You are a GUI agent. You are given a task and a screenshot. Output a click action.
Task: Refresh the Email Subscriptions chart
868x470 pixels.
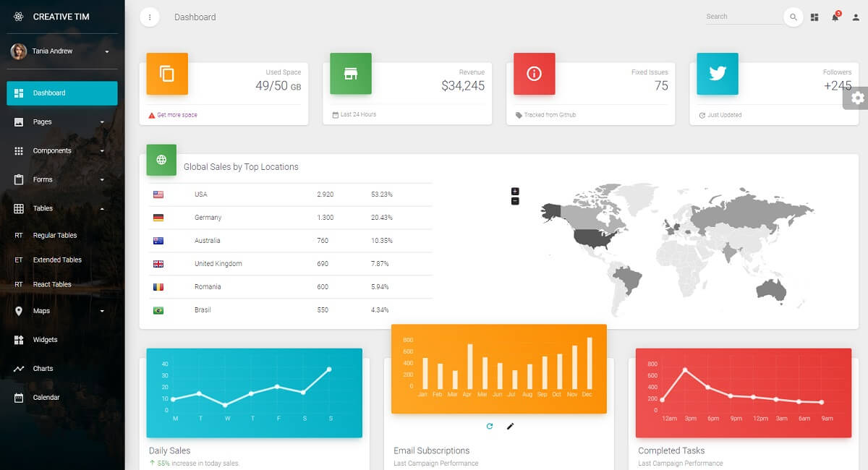489,427
